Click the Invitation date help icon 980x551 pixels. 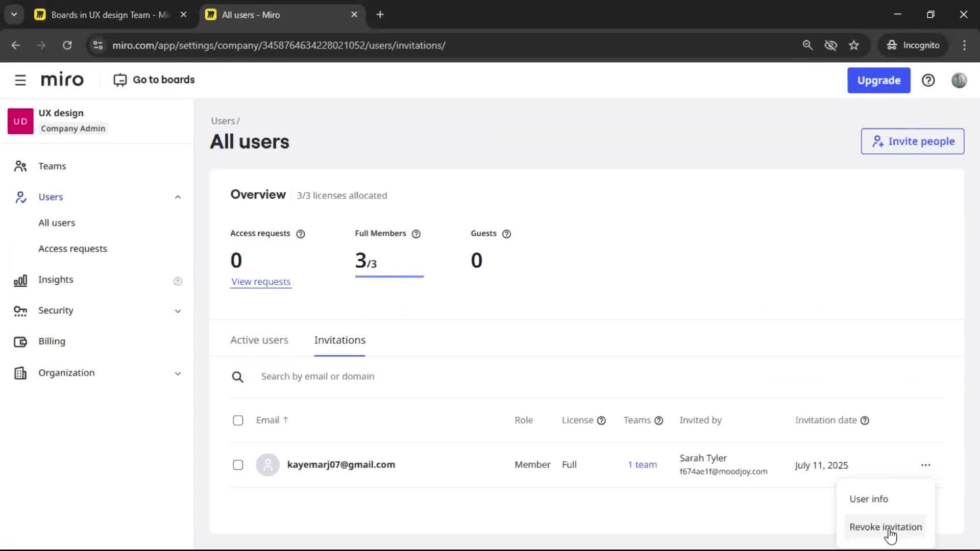[x=865, y=420]
